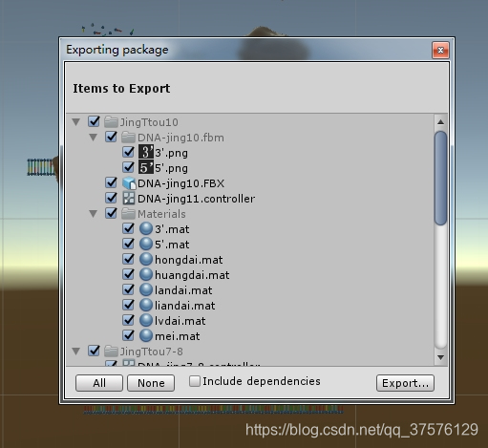Click the mei.mat material sphere icon
This screenshot has width=488, height=448.
point(146,335)
